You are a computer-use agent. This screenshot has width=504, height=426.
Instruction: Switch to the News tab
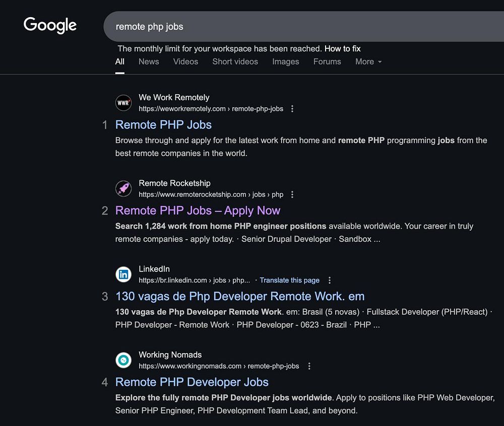149,61
